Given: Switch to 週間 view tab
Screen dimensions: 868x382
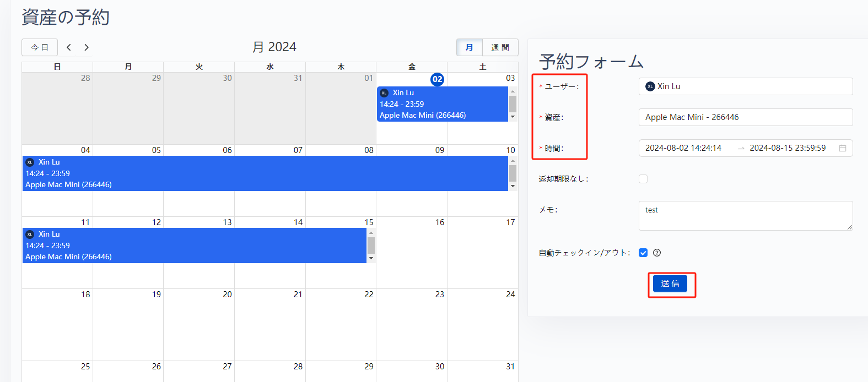Looking at the screenshot, I should click(x=500, y=47).
